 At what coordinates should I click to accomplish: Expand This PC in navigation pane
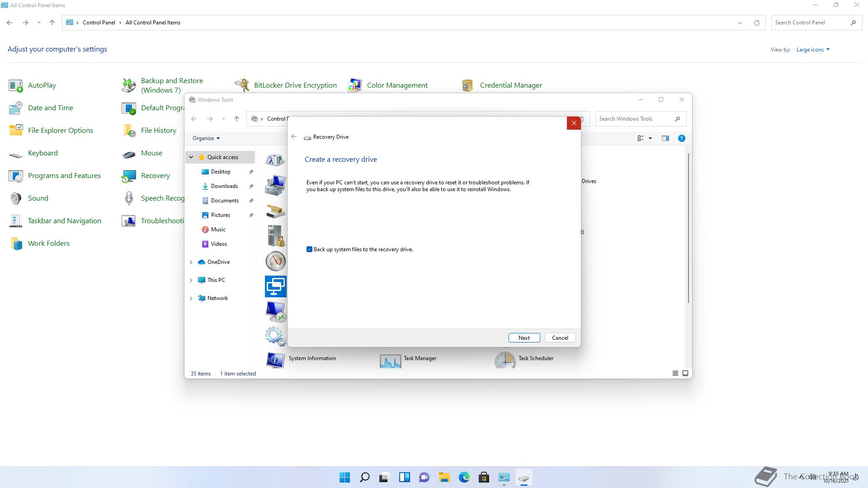point(191,280)
